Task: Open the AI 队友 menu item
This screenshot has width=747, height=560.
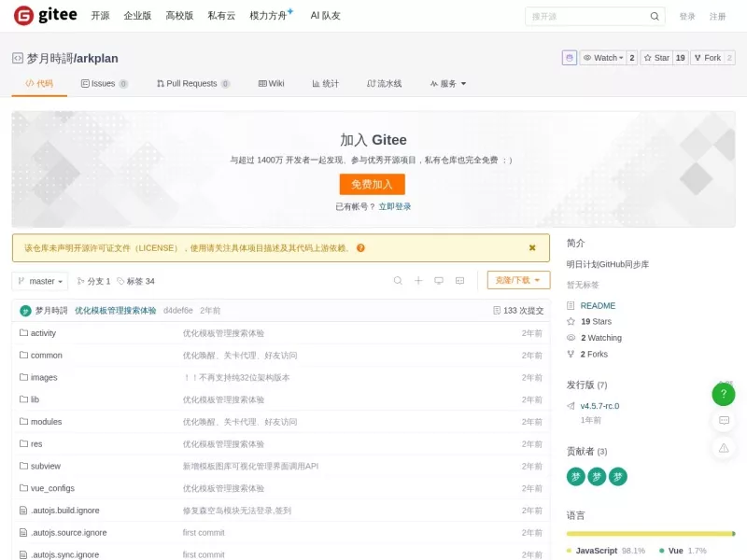Action: tap(325, 16)
